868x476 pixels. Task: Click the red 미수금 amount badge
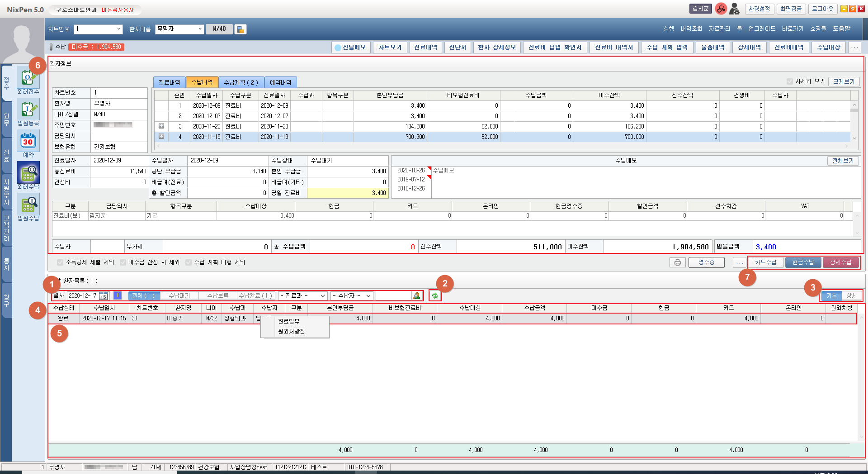(x=97, y=47)
